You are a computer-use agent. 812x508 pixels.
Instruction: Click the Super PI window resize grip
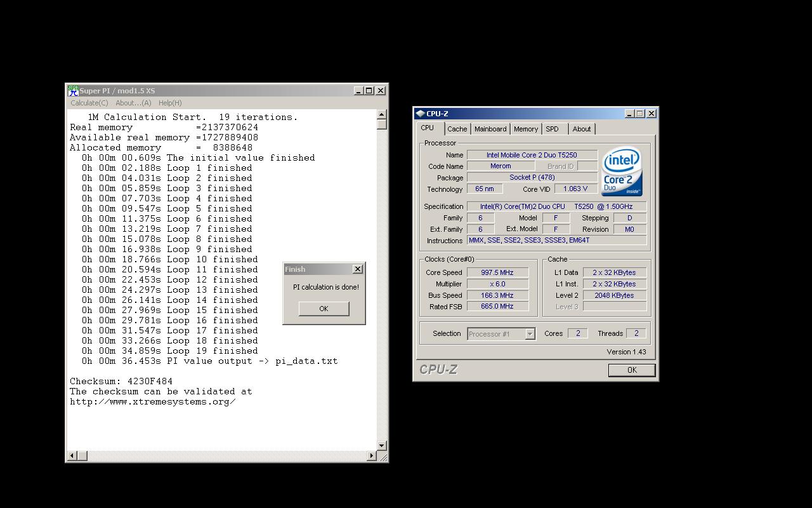click(x=383, y=456)
